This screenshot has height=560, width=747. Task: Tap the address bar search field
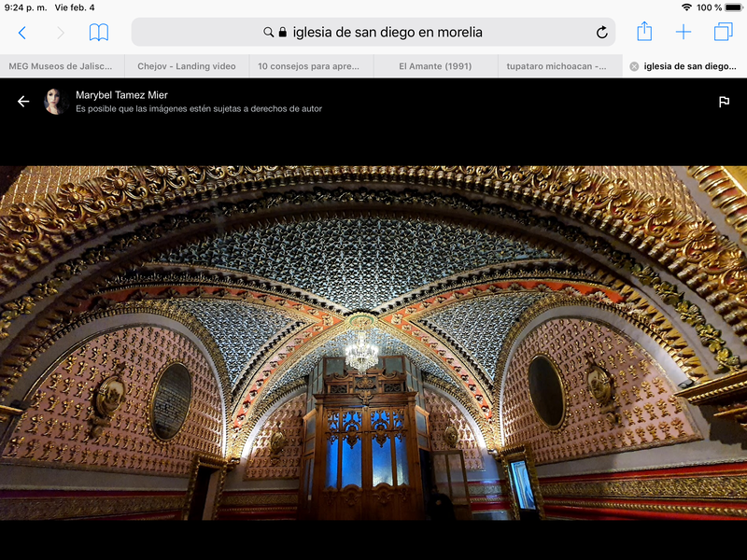coord(373,32)
